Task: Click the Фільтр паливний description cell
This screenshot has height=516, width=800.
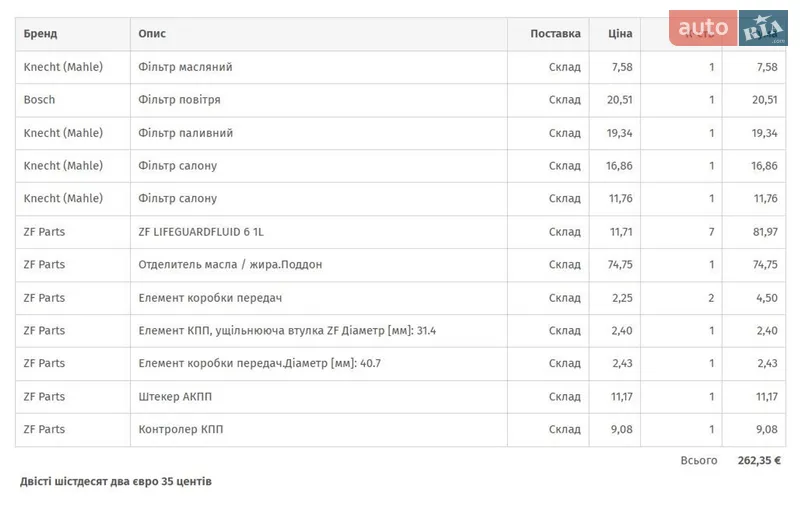Action: point(186,133)
